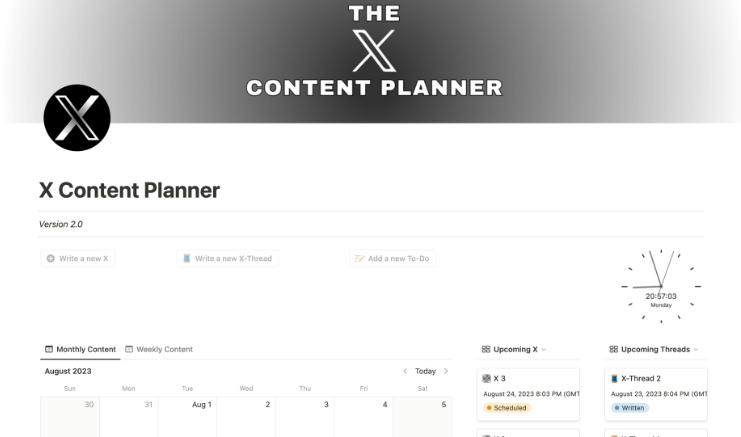
Task: Click the Add a new To-Do button
Action: tap(392, 258)
